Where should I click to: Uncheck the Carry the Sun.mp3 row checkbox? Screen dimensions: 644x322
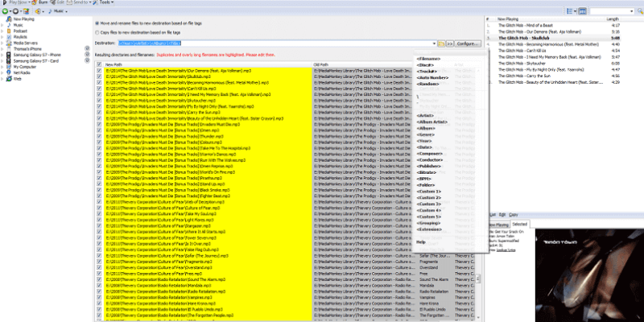[98, 112]
